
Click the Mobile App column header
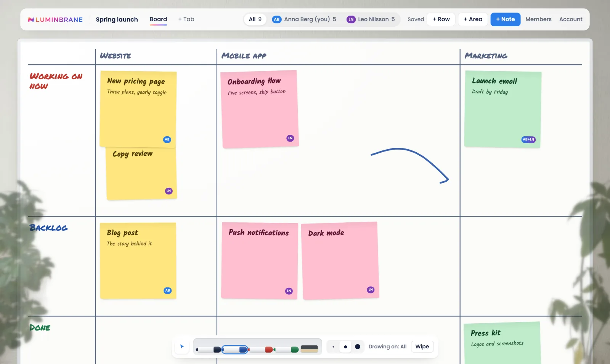244,56
